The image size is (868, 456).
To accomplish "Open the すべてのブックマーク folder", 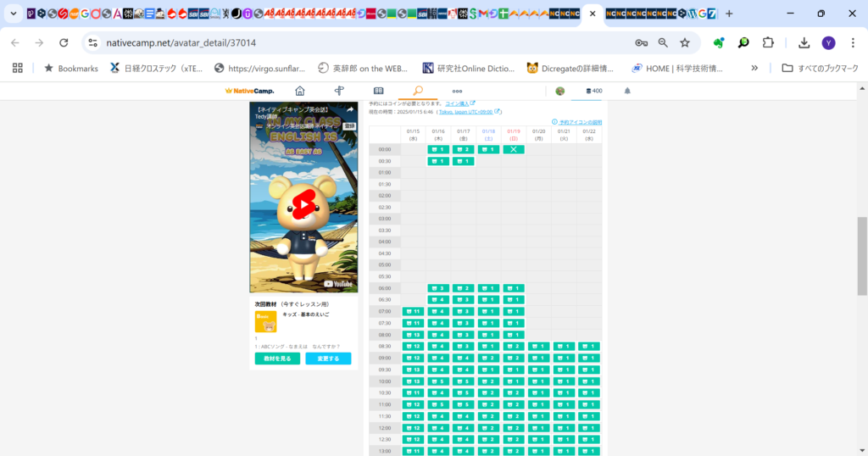I will click(x=820, y=68).
